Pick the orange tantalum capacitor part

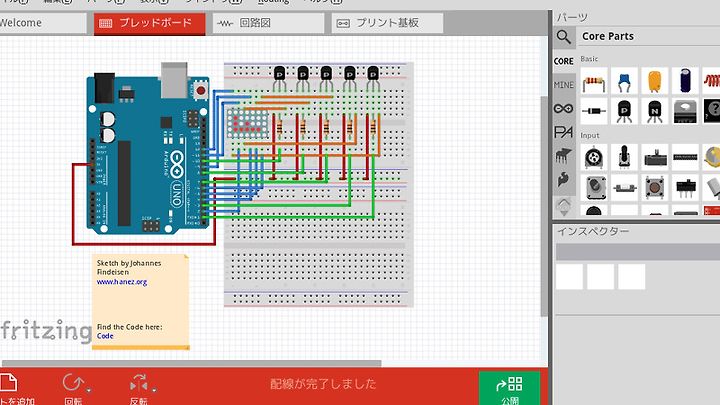[x=655, y=81]
